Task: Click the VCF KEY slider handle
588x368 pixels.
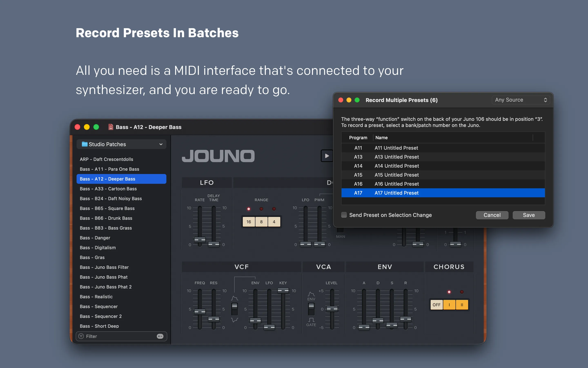Action: (x=283, y=290)
